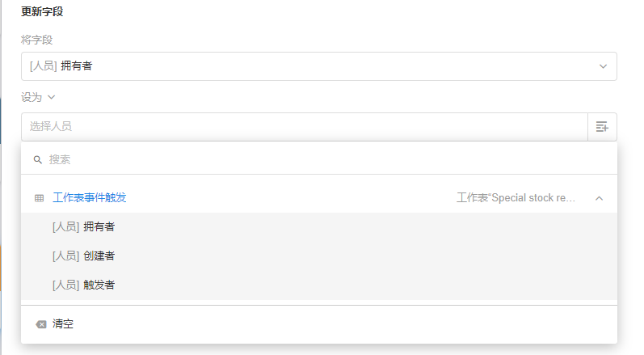Click the magnifier search icon
This screenshot has width=644, height=355.
click(37, 160)
